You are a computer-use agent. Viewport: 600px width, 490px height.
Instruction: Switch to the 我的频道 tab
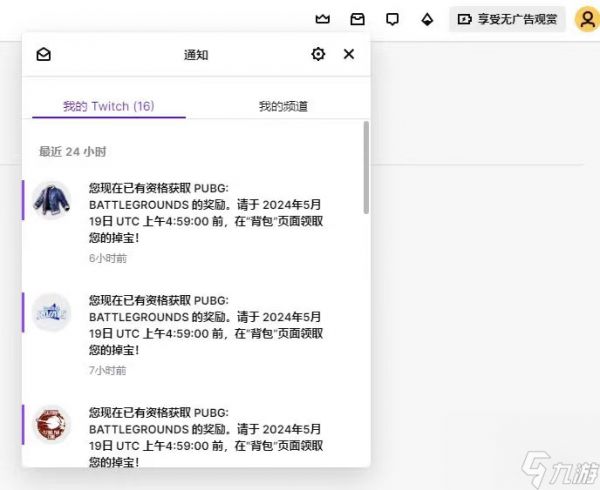pos(283,106)
